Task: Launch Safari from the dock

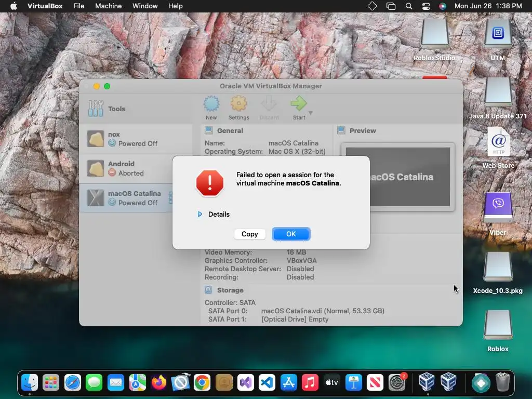Action: click(x=73, y=383)
